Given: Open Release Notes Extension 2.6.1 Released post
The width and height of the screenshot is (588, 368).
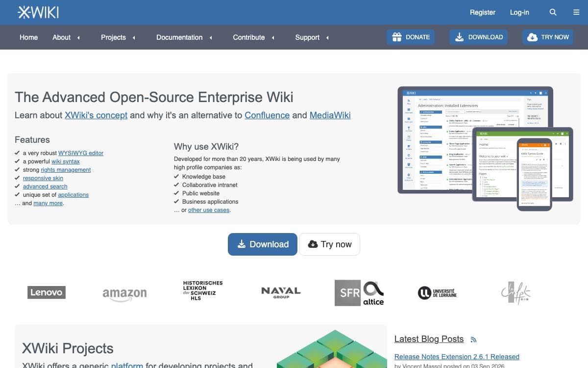Looking at the screenshot, I should (x=457, y=357).
